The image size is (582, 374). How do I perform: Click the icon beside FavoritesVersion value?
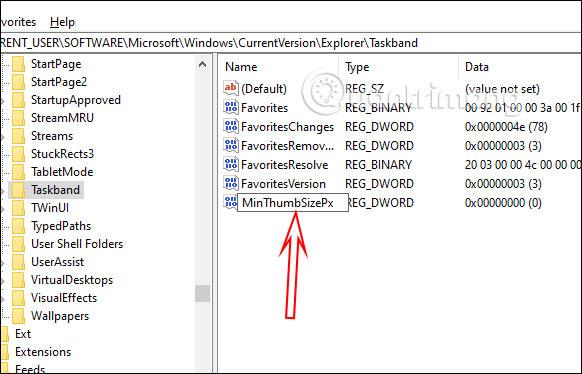[230, 183]
